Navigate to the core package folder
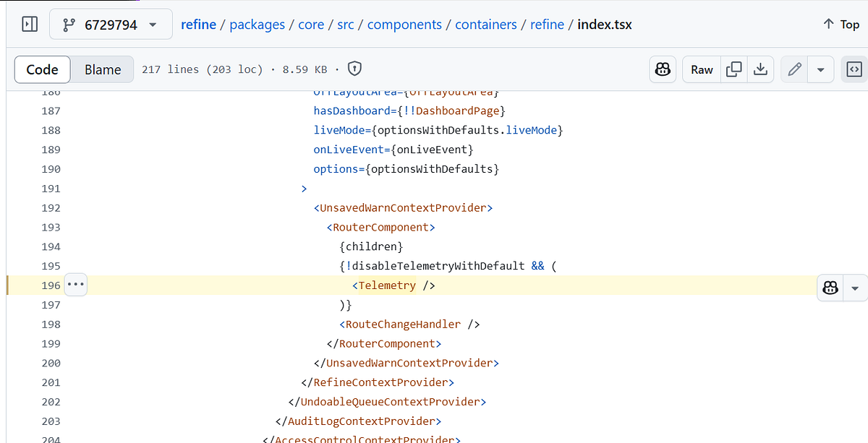This screenshot has width=868, height=443. (x=311, y=24)
